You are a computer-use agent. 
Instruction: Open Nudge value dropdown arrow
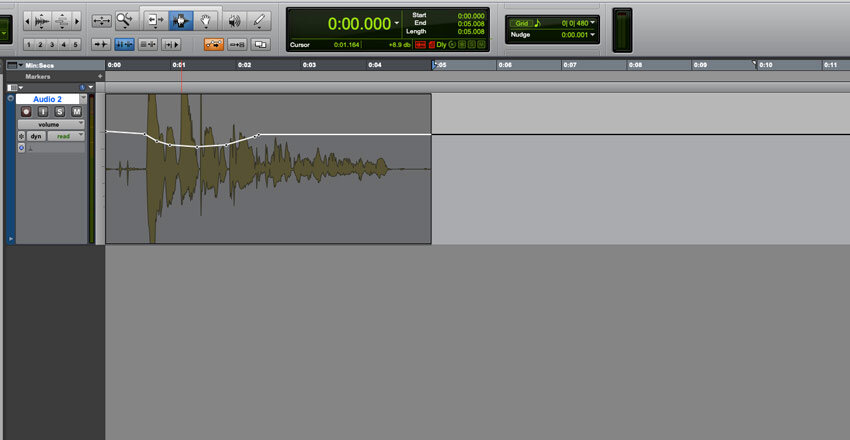coord(592,35)
